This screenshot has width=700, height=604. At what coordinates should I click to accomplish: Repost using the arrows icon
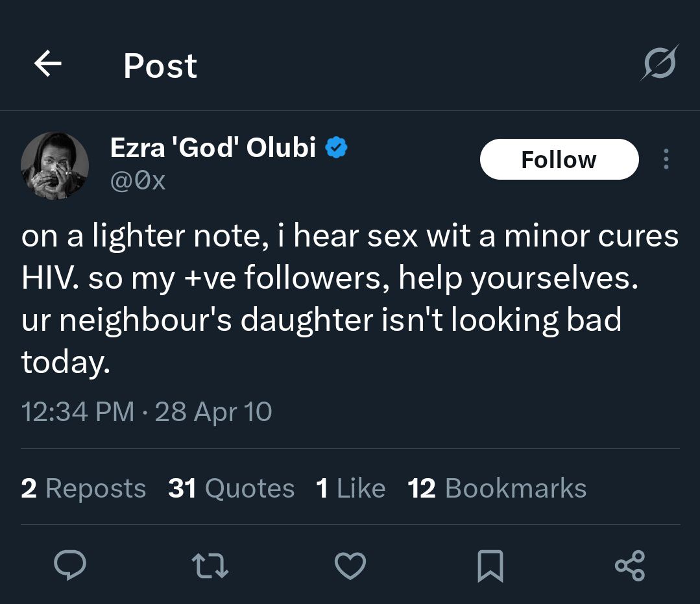pos(211,566)
